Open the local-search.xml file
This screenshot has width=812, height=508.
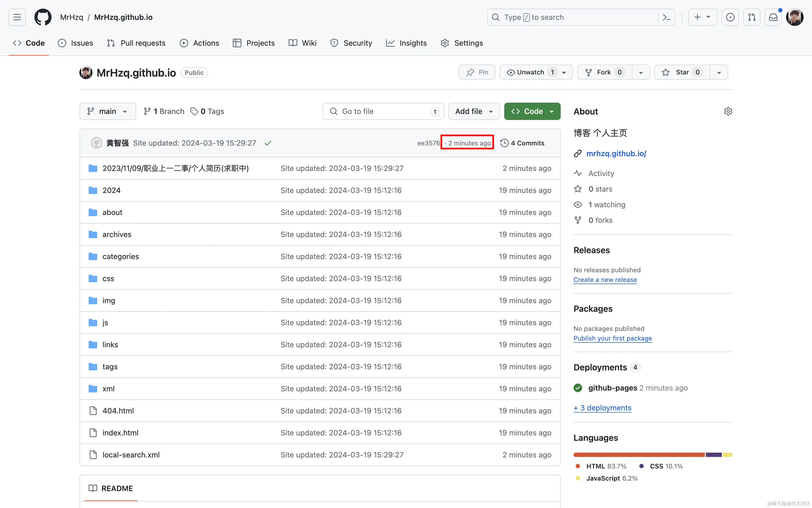131,455
